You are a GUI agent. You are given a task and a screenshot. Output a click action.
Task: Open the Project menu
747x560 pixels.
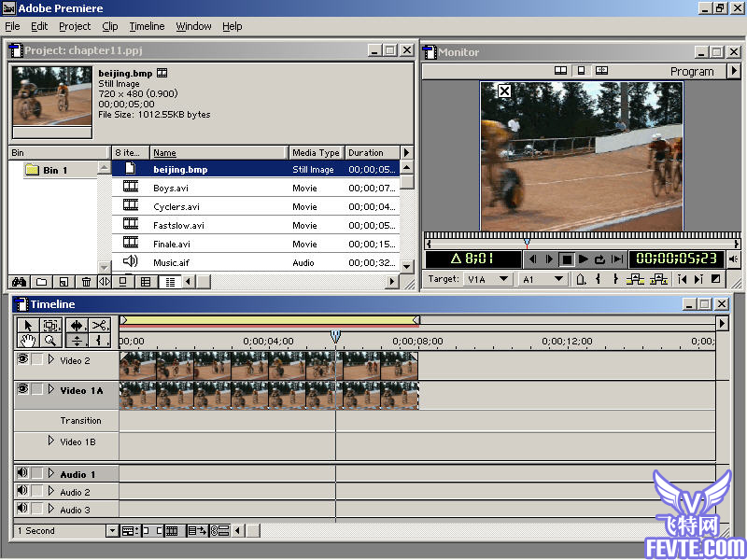coord(75,27)
